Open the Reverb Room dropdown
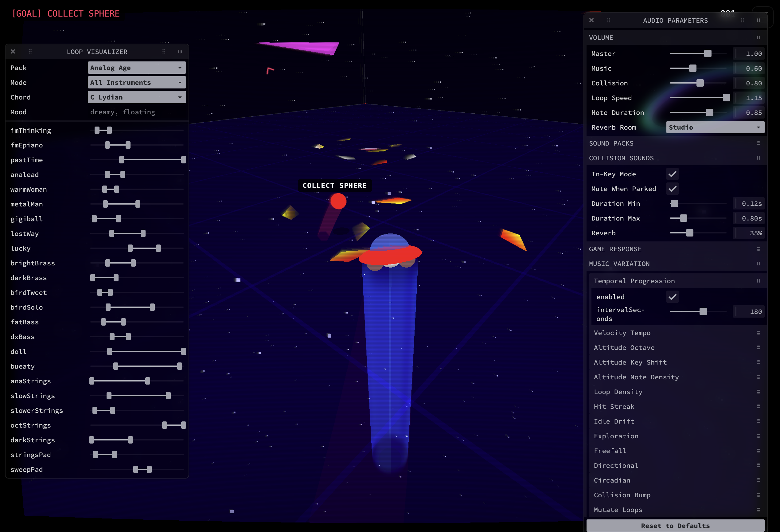This screenshot has height=532, width=780. point(715,127)
